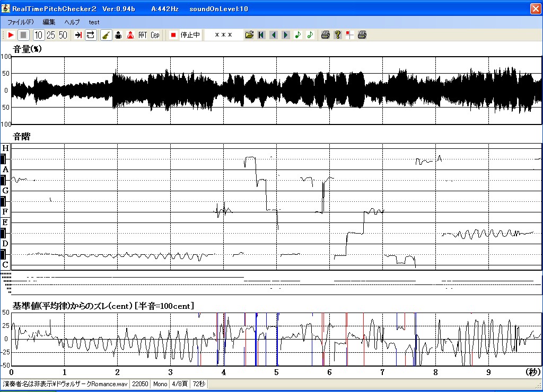Click the last printer icon in toolbar
Image resolution: width=543 pixels, height=392 pixels.
coord(362,35)
